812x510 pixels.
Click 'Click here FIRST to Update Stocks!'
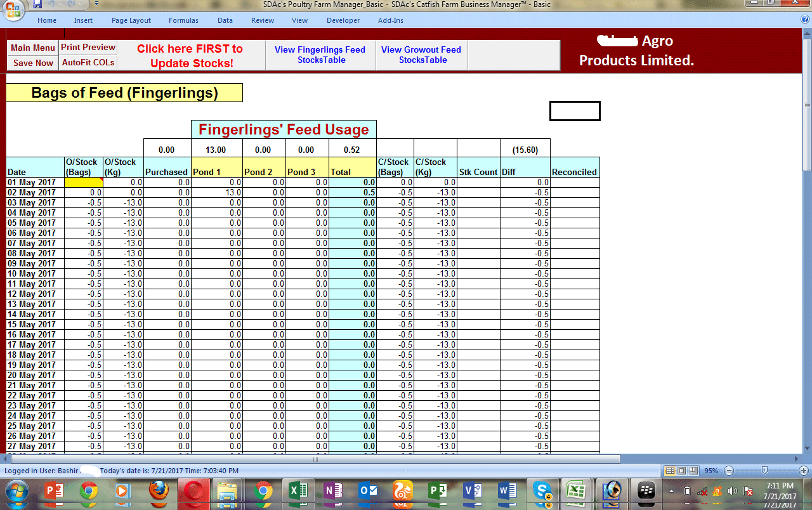point(190,55)
